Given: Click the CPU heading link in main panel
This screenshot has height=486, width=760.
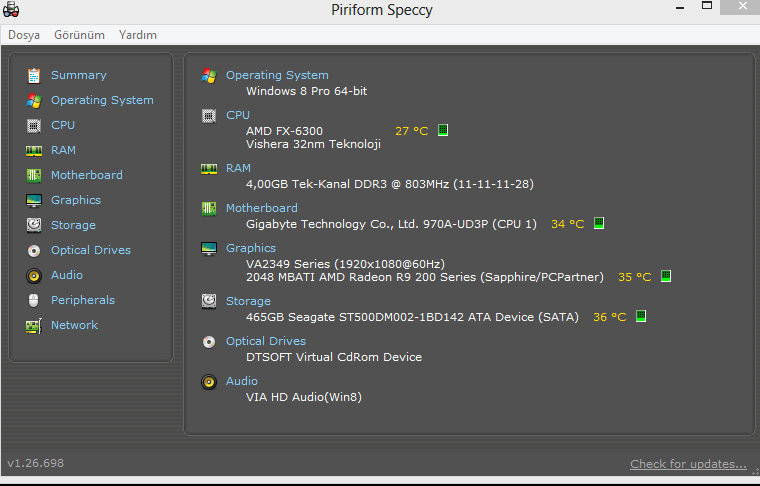Looking at the screenshot, I should (x=238, y=115).
